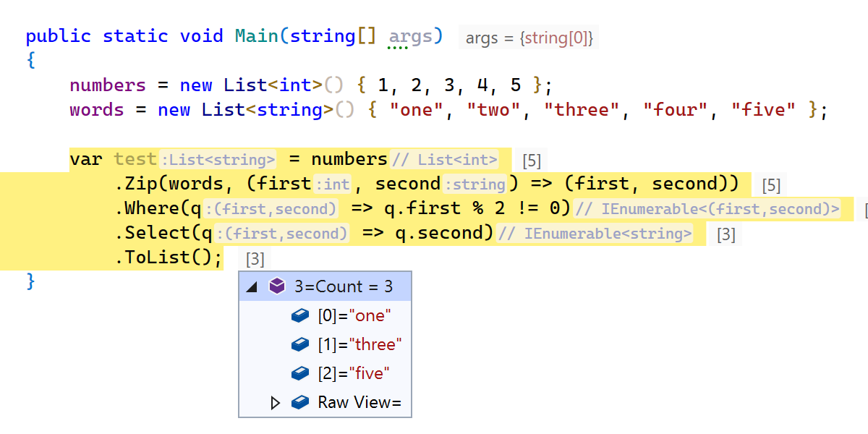Click the :(first,second) hint on Where line

pyautogui.click(x=270, y=209)
